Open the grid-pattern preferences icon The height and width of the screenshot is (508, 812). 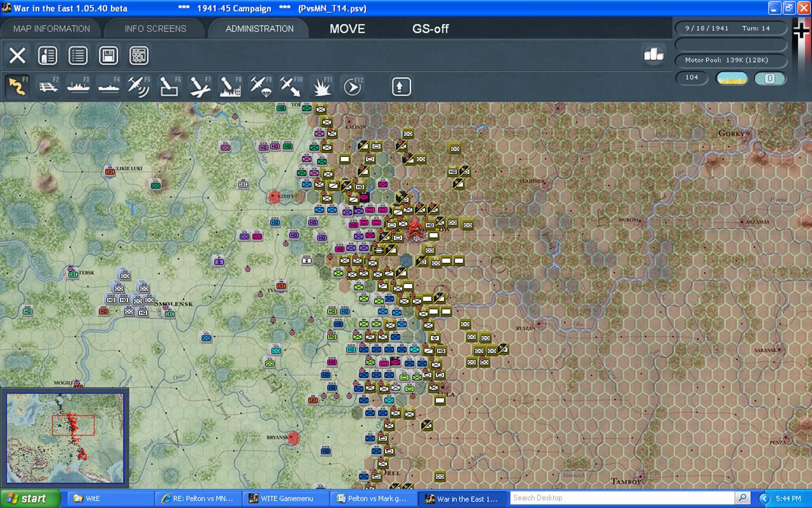pos(139,55)
